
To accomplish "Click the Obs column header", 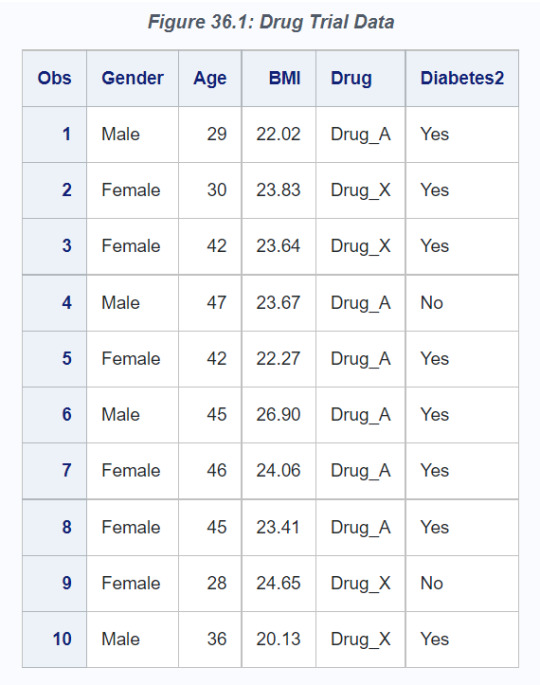I will point(54,78).
